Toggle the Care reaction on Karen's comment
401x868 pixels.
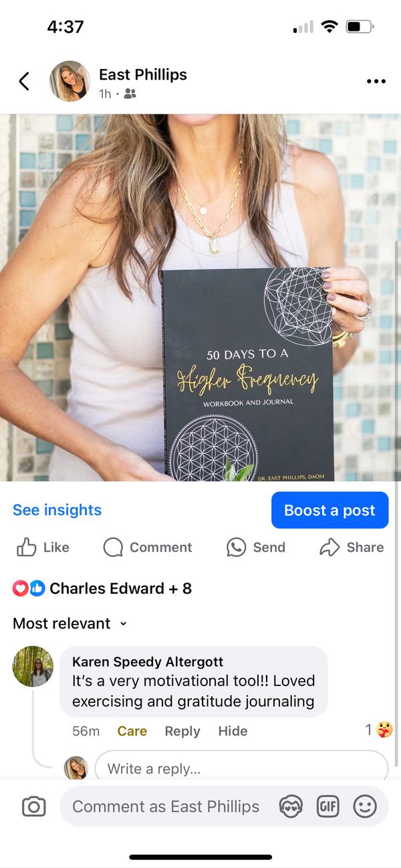click(x=132, y=731)
